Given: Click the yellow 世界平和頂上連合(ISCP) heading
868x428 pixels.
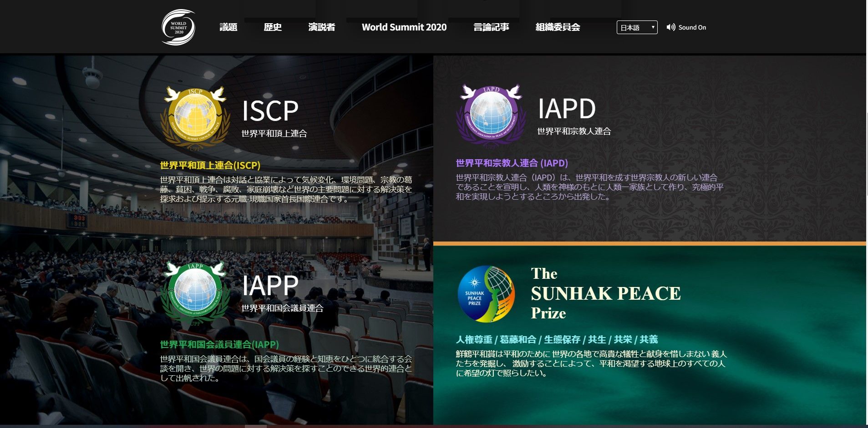Looking at the screenshot, I should tap(210, 165).
